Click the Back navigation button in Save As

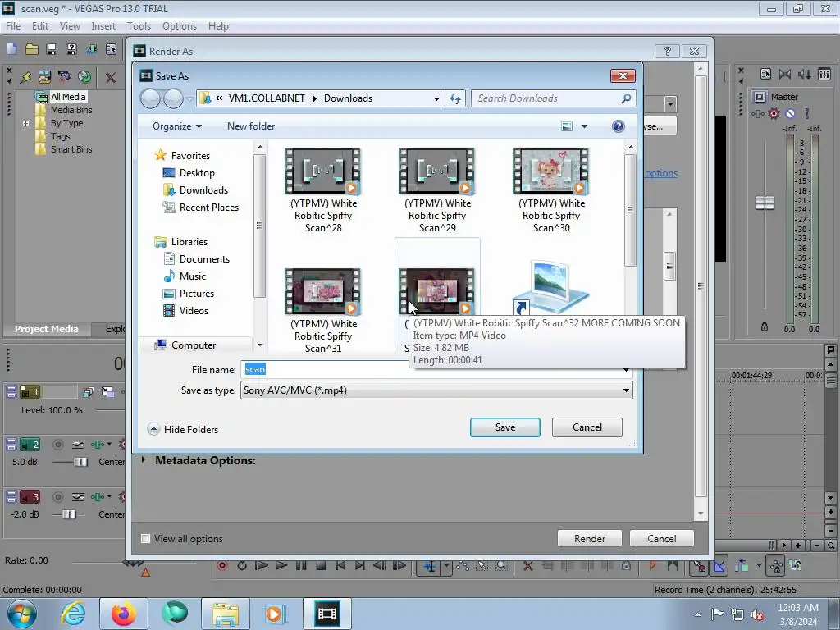click(150, 98)
